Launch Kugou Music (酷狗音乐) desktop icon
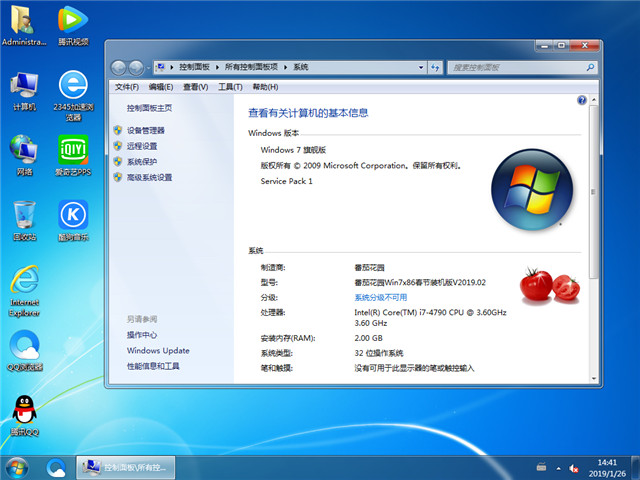Viewport: 640px width, 480px height. point(73,220)
